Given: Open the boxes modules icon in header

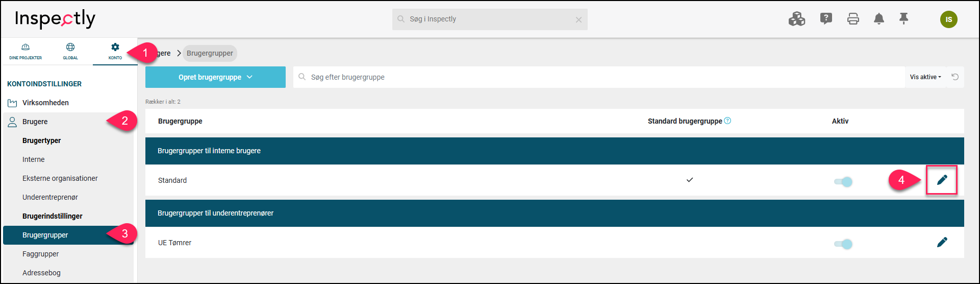Looking at the screenshot, I should tap(796, 19).
